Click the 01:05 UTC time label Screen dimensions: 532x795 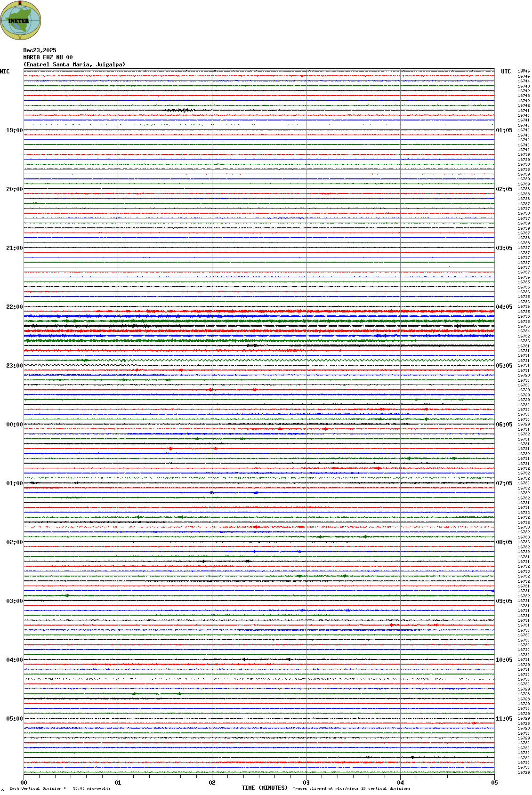click(x=504, y=130)
